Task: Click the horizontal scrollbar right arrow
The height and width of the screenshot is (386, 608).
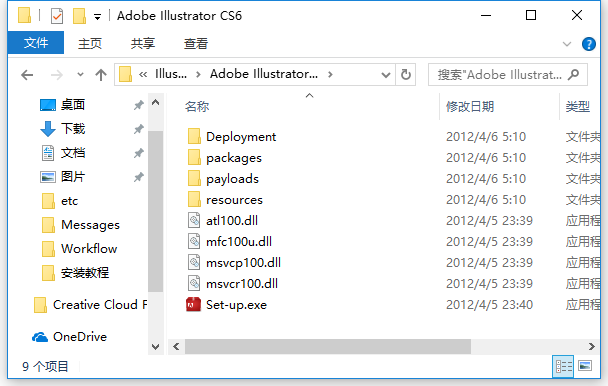Action: tap(591, 346)
